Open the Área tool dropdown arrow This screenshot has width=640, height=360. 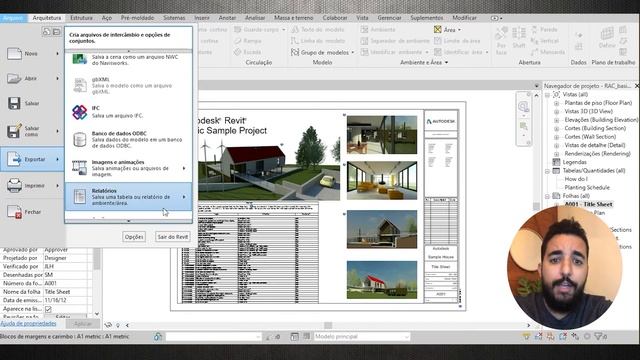(x=460, y=30)
